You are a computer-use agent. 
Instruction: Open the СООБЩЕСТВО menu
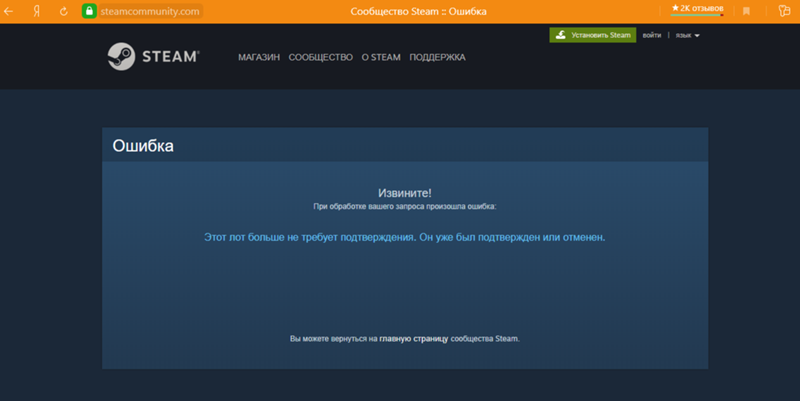320,57
